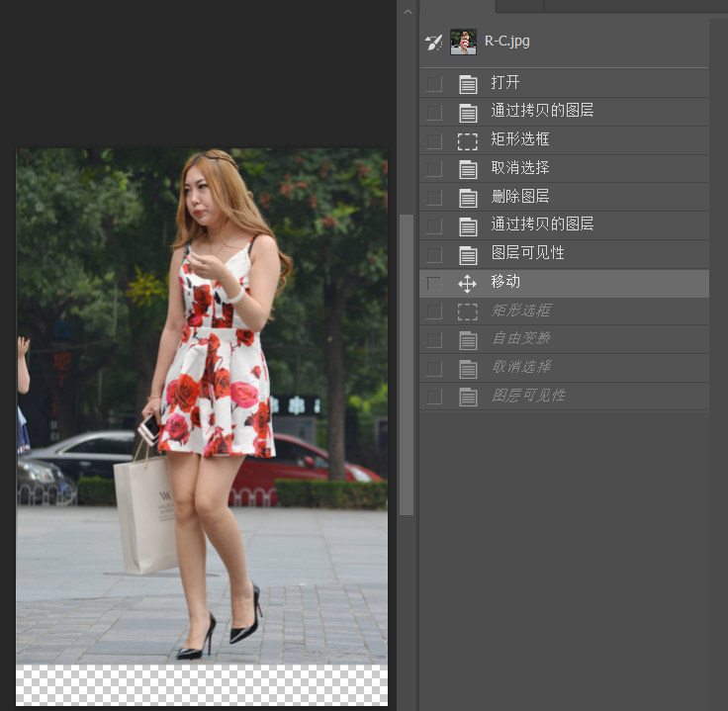Toggle the source checkbox next to 移动

coord(434,283)
